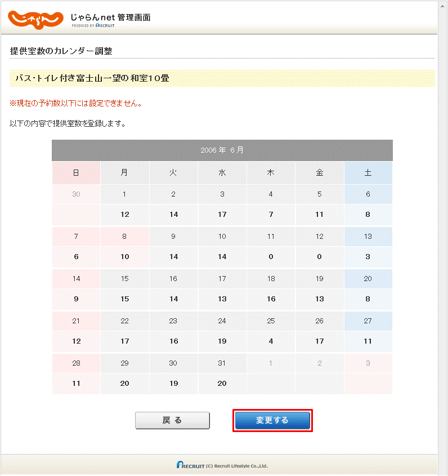Click the red ※現在の予約数 warning text
The image size is (448, 476).
point(75,104)
